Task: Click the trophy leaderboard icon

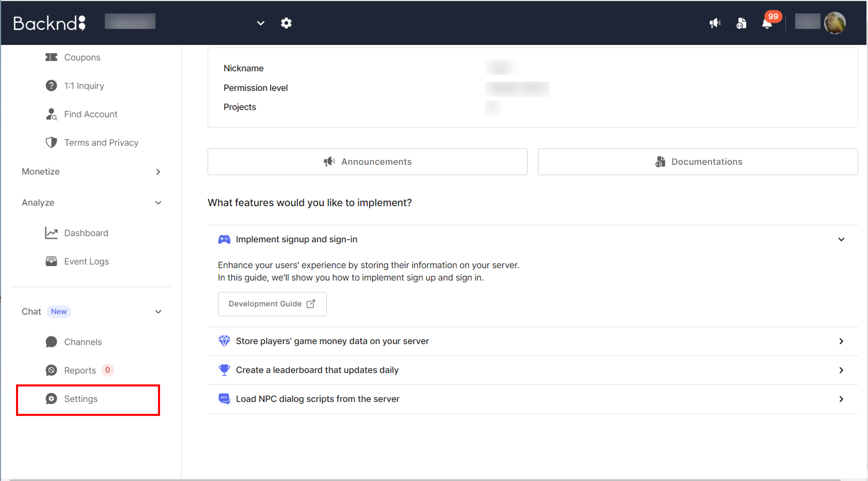Action: (224, 370)
